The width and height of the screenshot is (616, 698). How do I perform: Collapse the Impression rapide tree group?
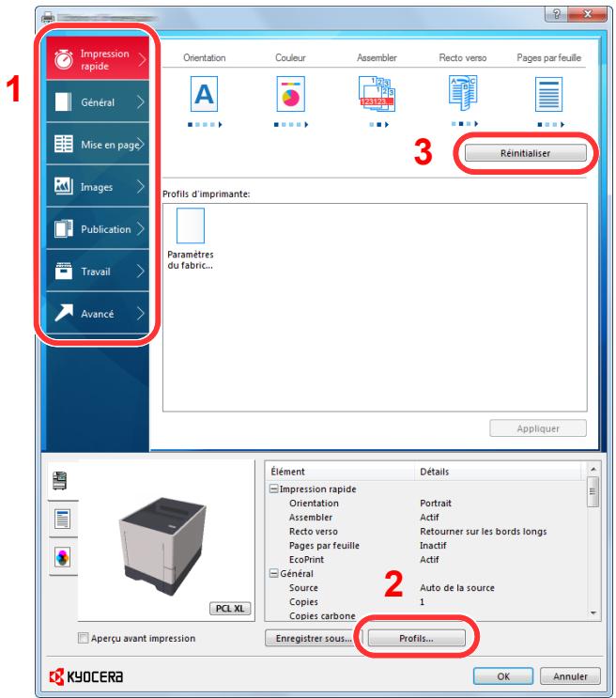tap(274, 489)
